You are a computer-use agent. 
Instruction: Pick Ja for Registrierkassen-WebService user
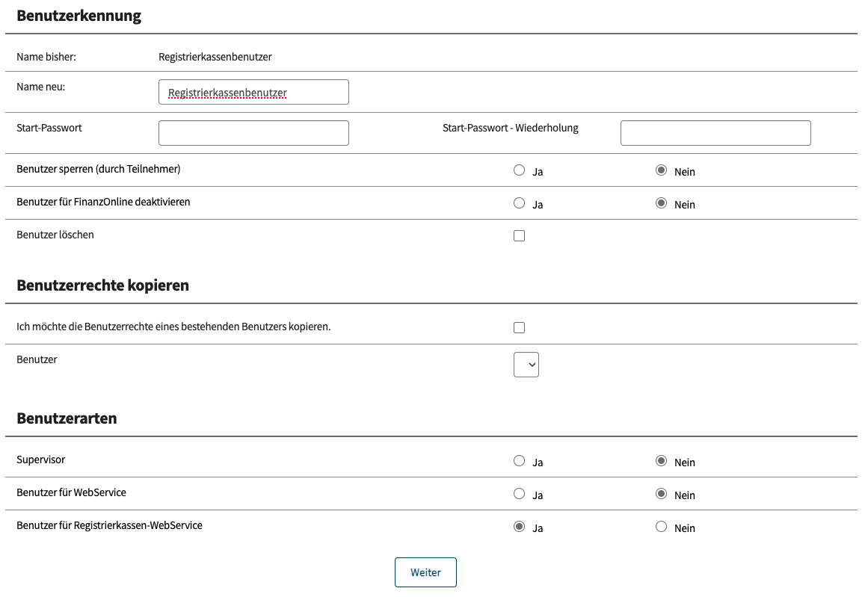520,527
